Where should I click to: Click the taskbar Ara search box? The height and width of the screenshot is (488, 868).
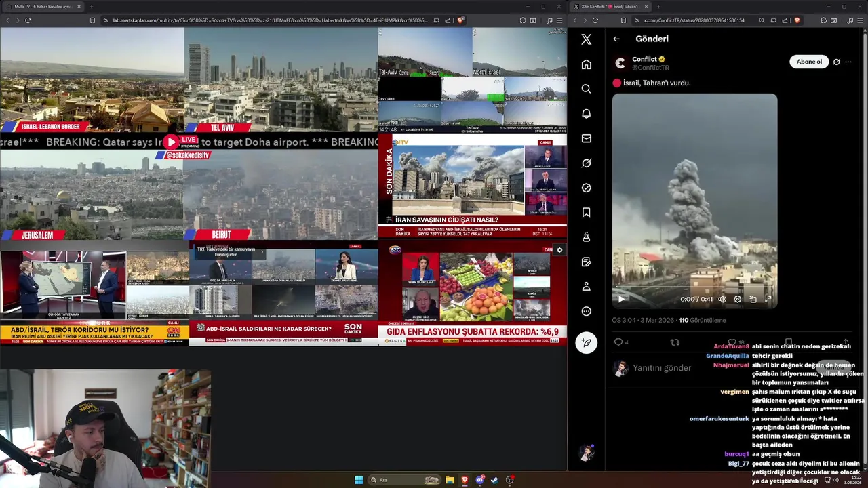tap(405, 480)
